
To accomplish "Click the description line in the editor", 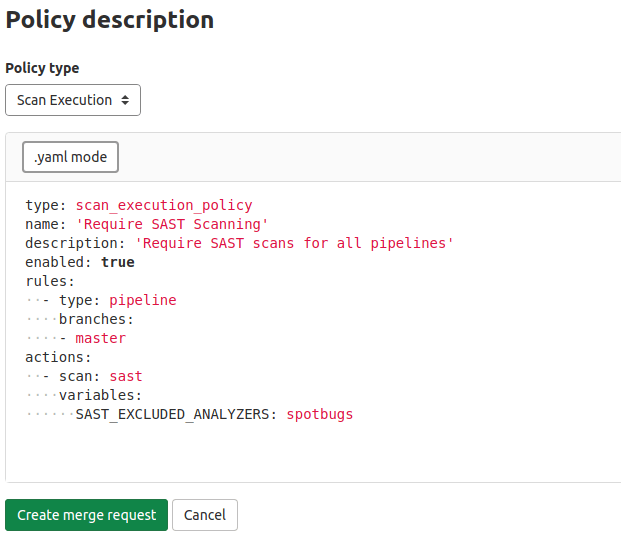I will [x=239, y=243].
